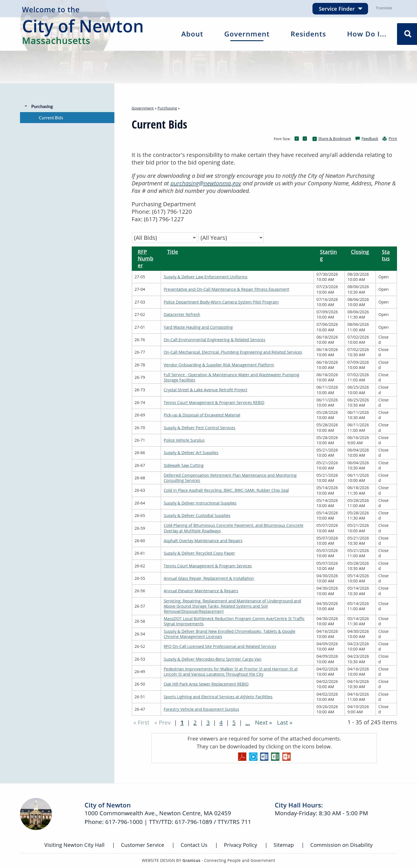Go to page 3 of bids
This screenshot has height=868, width=417.
208,722
